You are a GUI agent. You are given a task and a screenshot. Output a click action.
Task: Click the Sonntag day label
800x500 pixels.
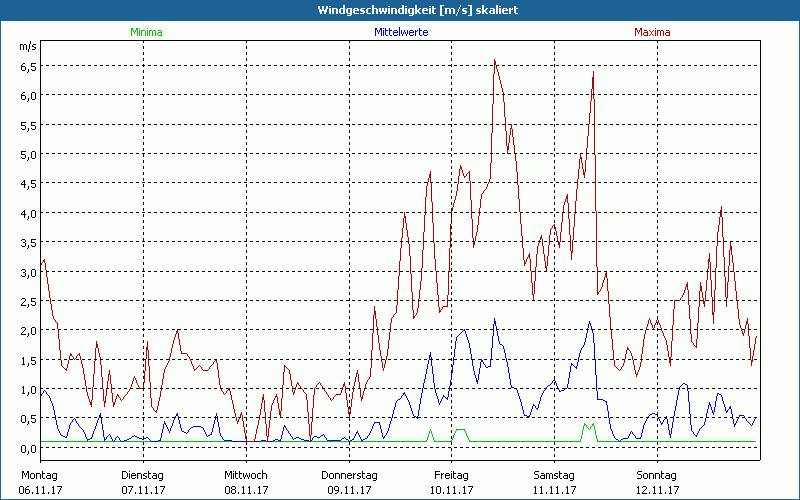657,474
